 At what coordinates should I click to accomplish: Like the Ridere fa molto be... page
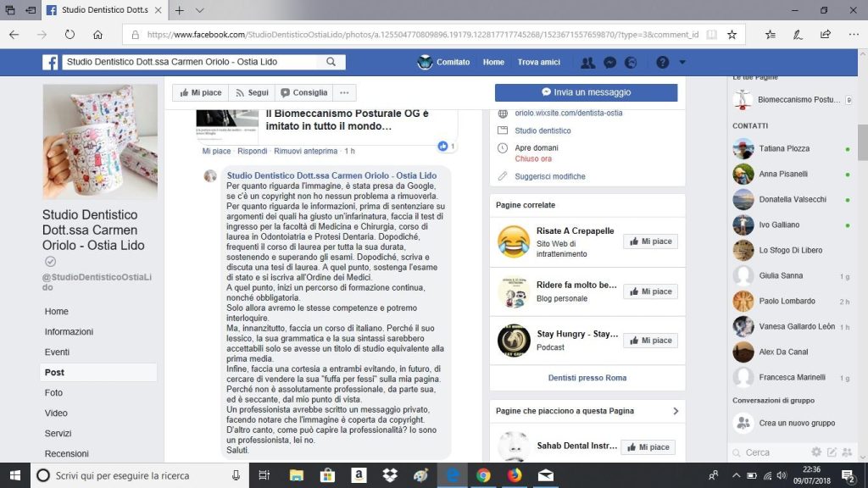pos(650,291)
